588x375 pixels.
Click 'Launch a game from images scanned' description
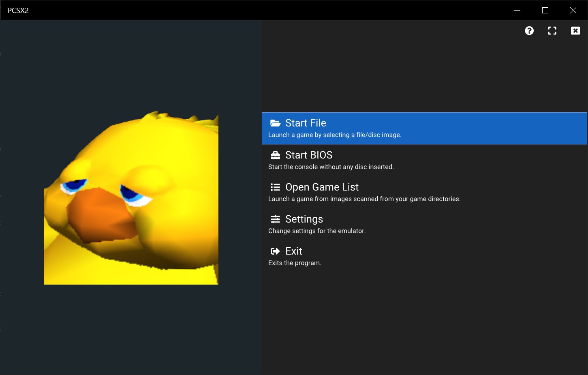364,199
